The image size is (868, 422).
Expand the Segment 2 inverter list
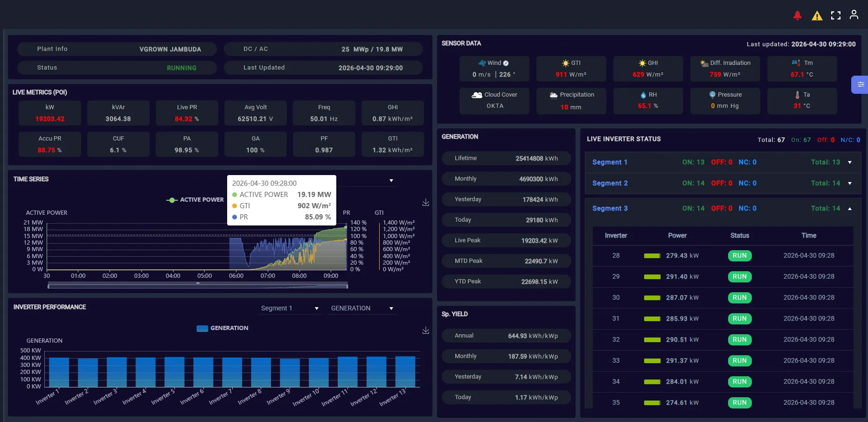(850, 183)
